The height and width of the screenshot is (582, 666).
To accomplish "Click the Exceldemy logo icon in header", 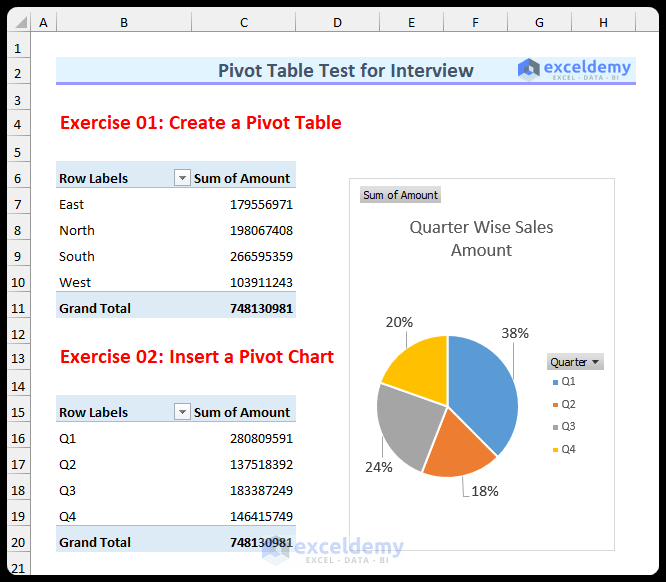I will tap(528, 68).
